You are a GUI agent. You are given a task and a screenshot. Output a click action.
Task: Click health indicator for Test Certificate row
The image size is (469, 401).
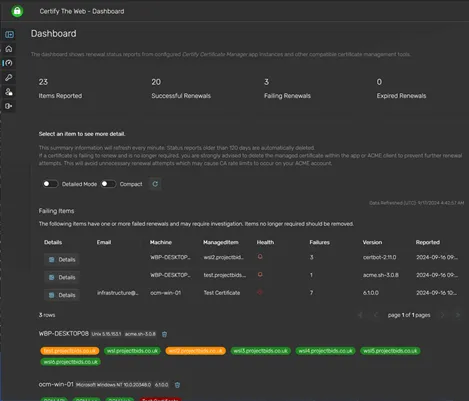260,292
